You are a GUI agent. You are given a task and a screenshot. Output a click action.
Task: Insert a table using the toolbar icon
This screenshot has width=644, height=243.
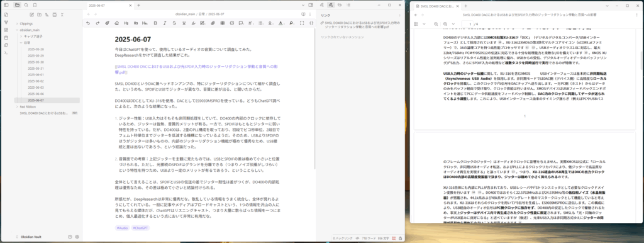[222, 23]
